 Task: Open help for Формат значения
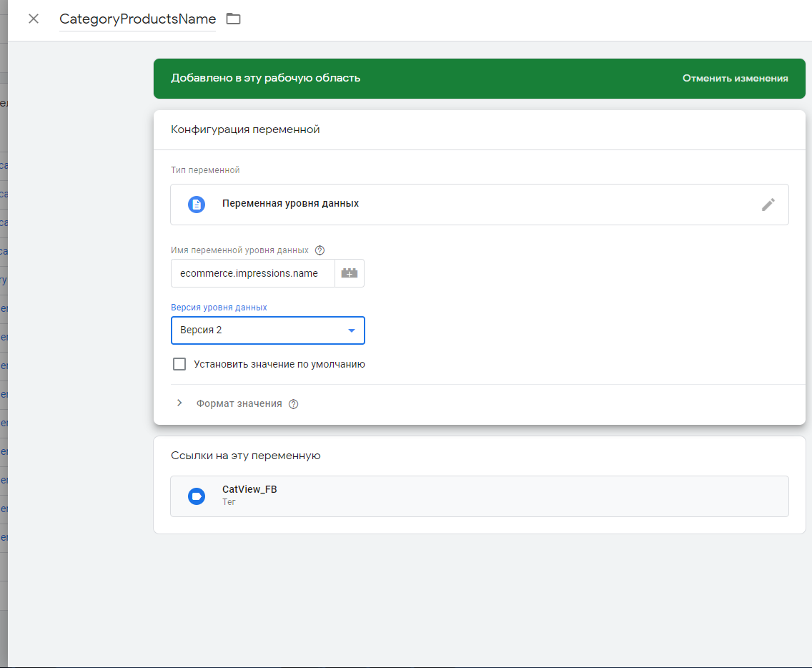coord(294,404)
